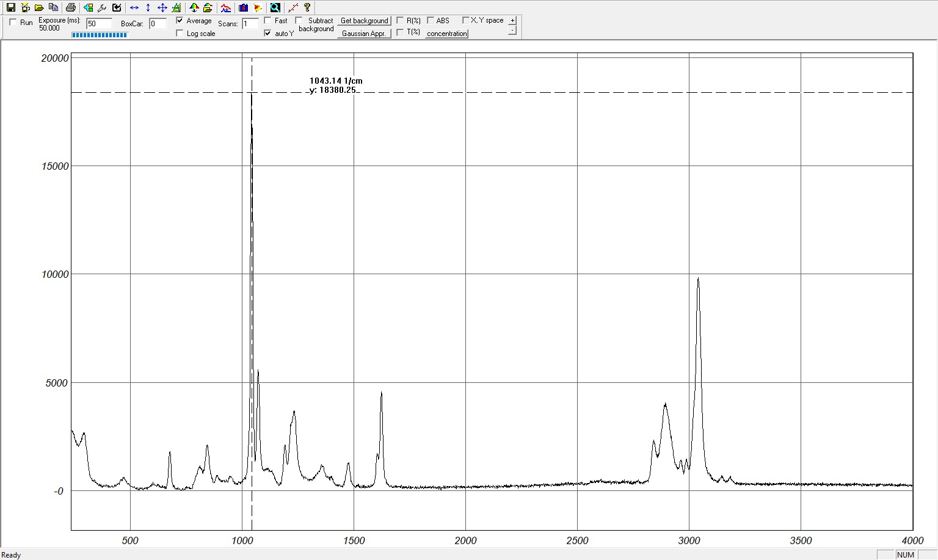Viewport: 938px width, 560px height.
Task: Open file with the yellow folder icon
Action: coord(39,8)
